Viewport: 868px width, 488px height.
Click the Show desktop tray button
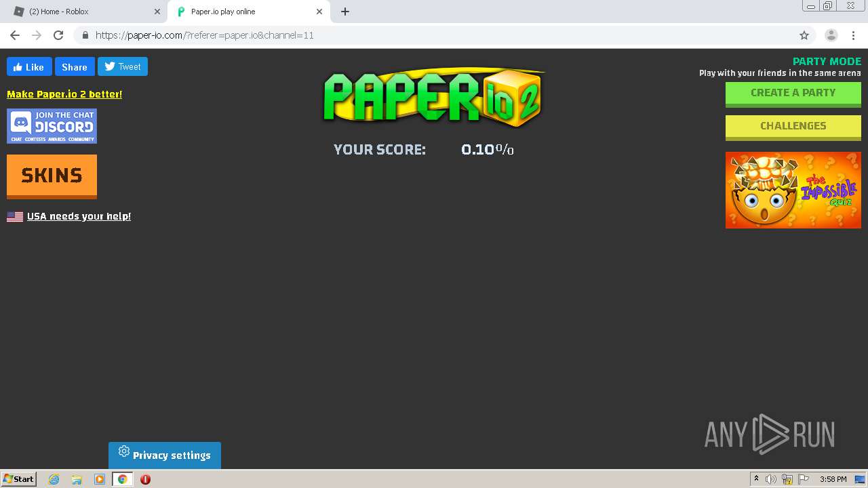861,479
